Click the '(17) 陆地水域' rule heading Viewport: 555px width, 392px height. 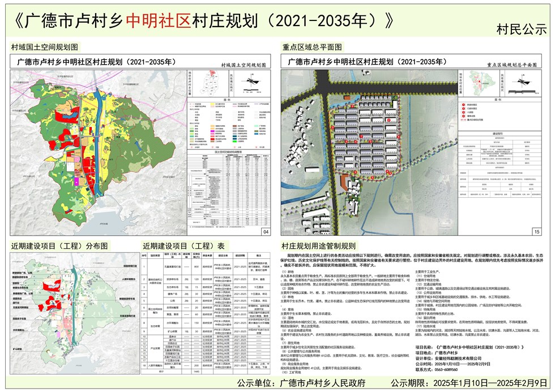point(425,326)
